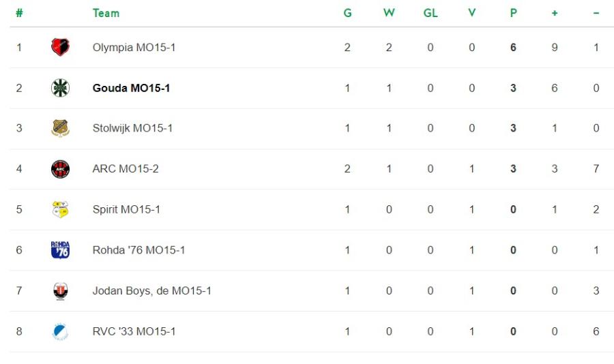
Task: Click the ARC MO15-2 team logo
Action: tap(60, 169)
